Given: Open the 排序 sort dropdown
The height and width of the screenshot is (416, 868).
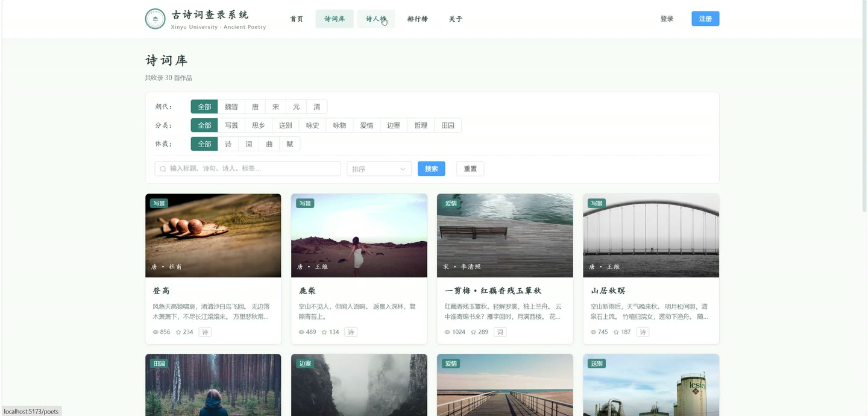Looking at the screenshot, I should point(379,169).
